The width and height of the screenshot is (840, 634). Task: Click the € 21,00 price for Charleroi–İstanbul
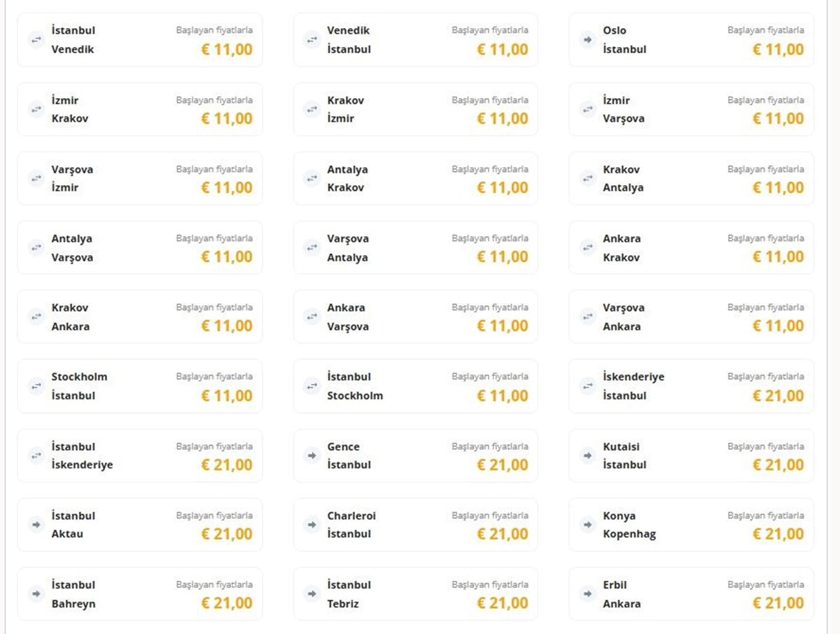coord(503,534)
